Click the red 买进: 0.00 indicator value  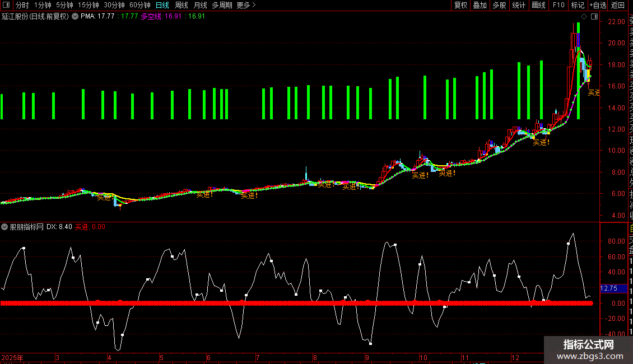90,227
